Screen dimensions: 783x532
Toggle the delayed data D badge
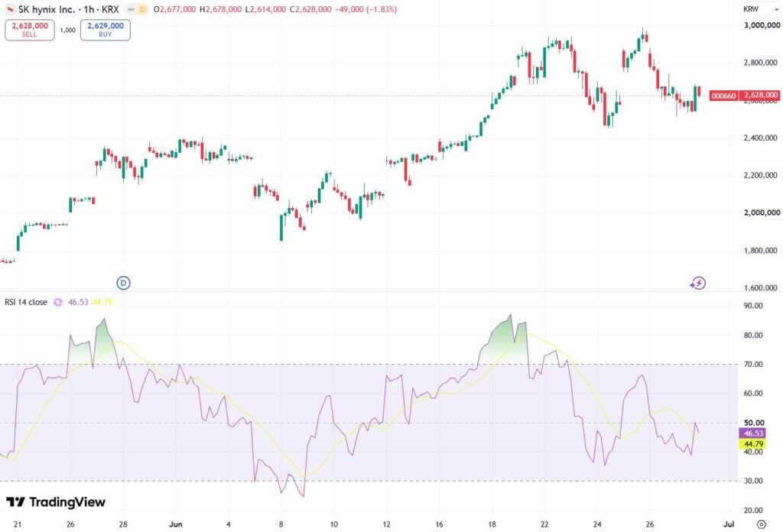(142, 9)
